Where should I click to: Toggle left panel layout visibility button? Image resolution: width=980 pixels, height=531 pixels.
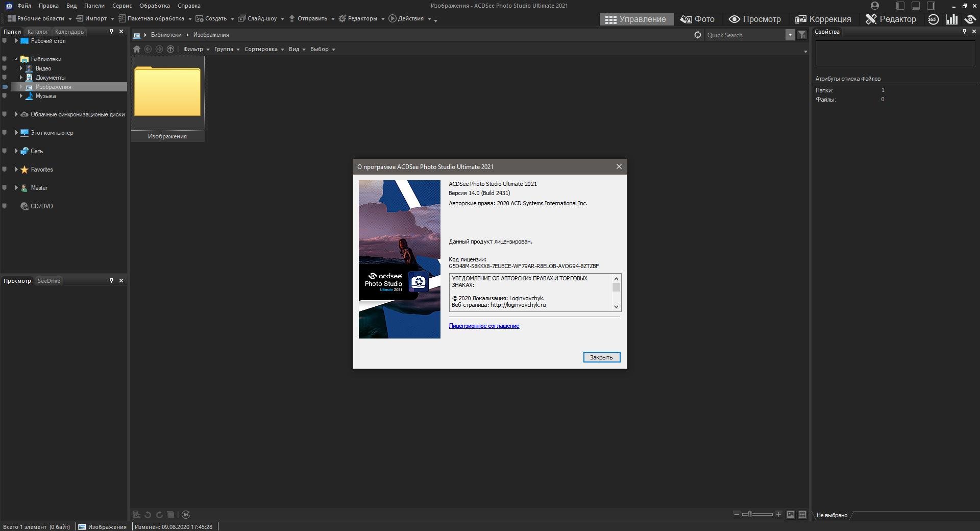pos(900,6)
